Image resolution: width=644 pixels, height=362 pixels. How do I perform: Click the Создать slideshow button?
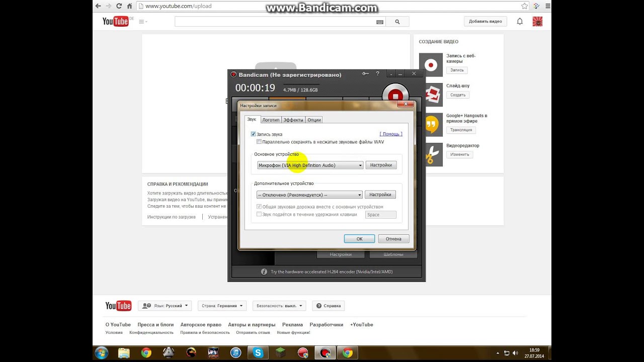pos(458,95)
